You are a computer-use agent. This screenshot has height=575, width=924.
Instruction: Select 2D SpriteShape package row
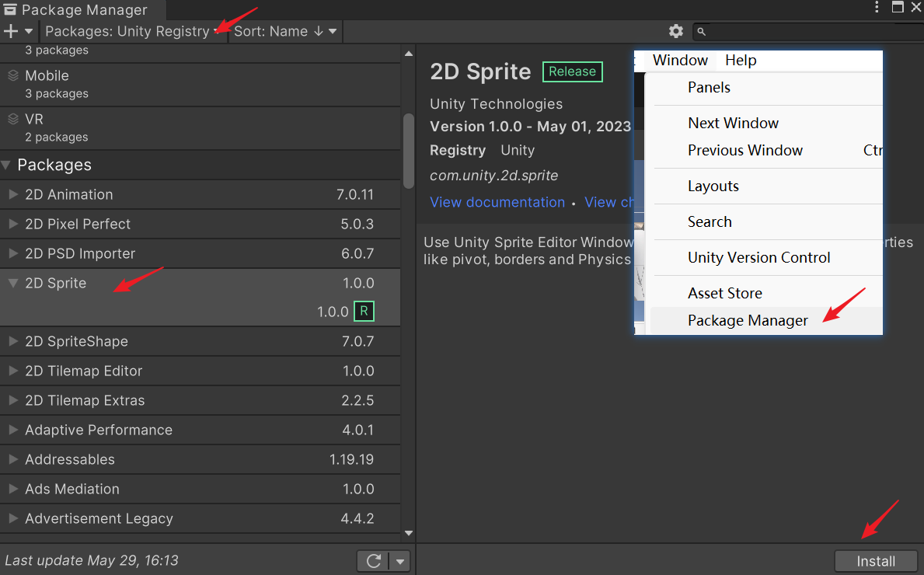[200, 341]
